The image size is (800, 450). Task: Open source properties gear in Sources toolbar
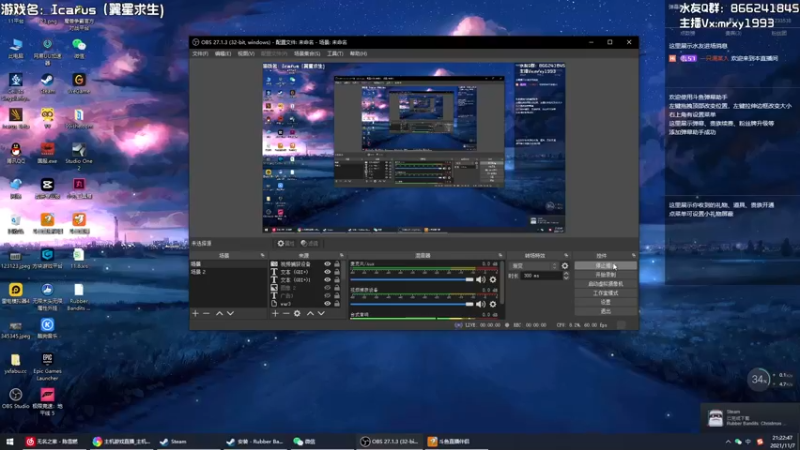(297, 313)
